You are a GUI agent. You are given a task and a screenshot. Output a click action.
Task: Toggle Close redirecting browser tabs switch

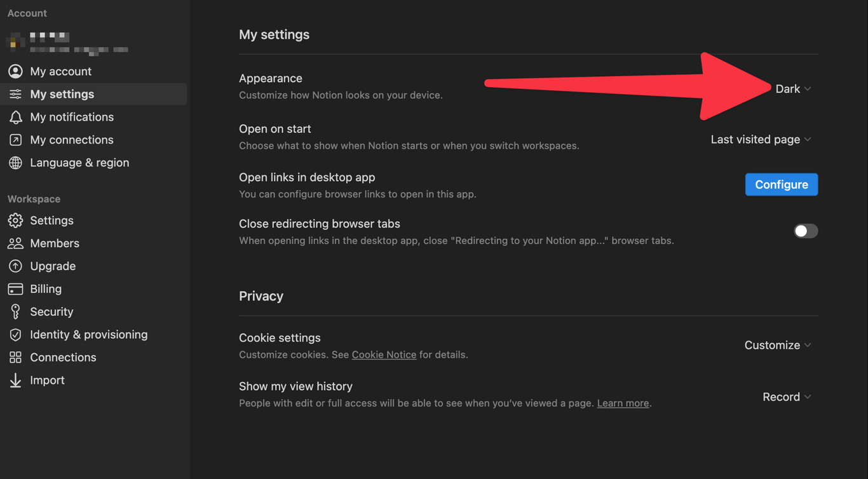(805, 231)
